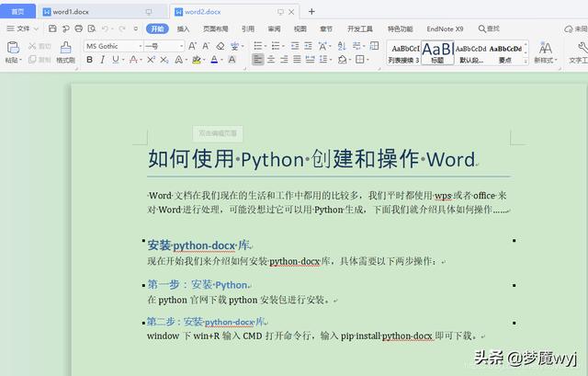Apply yellow text highlight color

(x=197, y=59)
